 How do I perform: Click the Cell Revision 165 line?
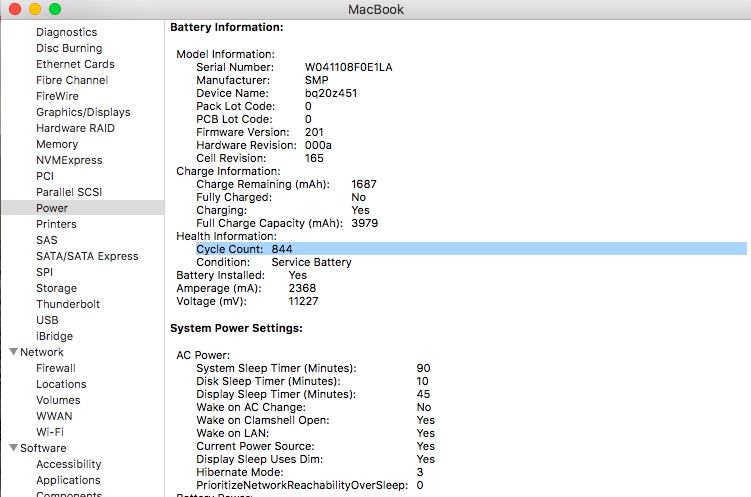click(260, 158)
